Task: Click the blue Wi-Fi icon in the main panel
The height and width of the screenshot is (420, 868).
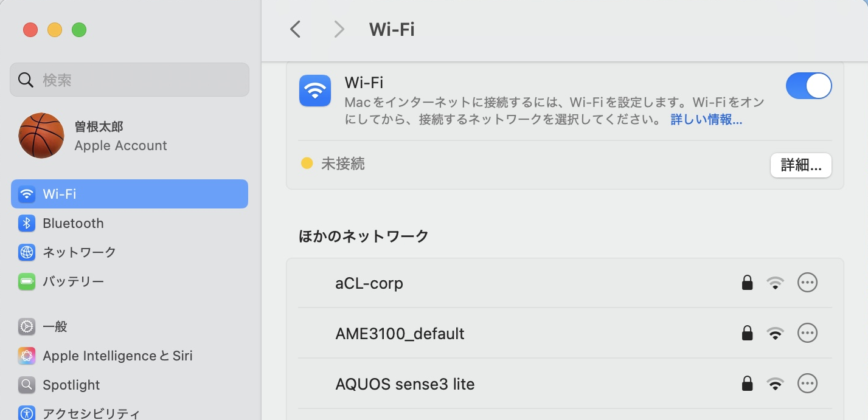Action: (x=315, y=91)
